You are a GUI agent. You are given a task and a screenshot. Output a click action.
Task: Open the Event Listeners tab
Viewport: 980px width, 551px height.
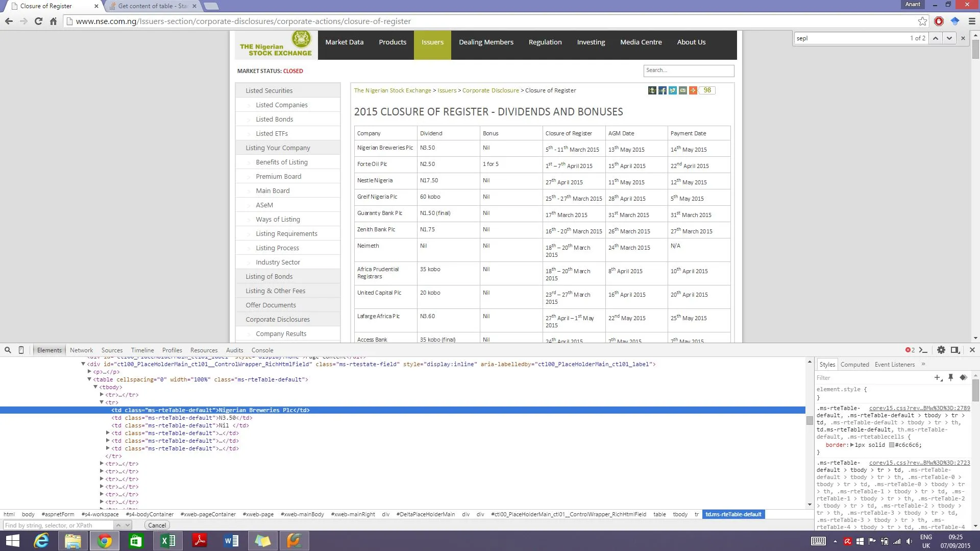(x=894, y=365)
